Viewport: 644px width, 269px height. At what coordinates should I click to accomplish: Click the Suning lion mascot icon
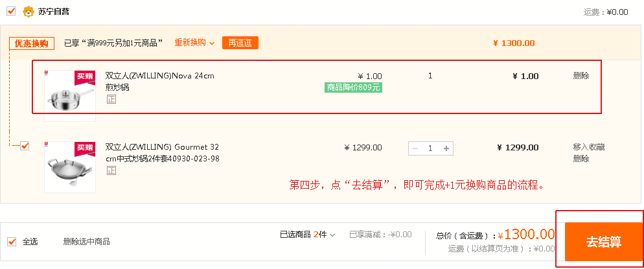tap(28, 12)
